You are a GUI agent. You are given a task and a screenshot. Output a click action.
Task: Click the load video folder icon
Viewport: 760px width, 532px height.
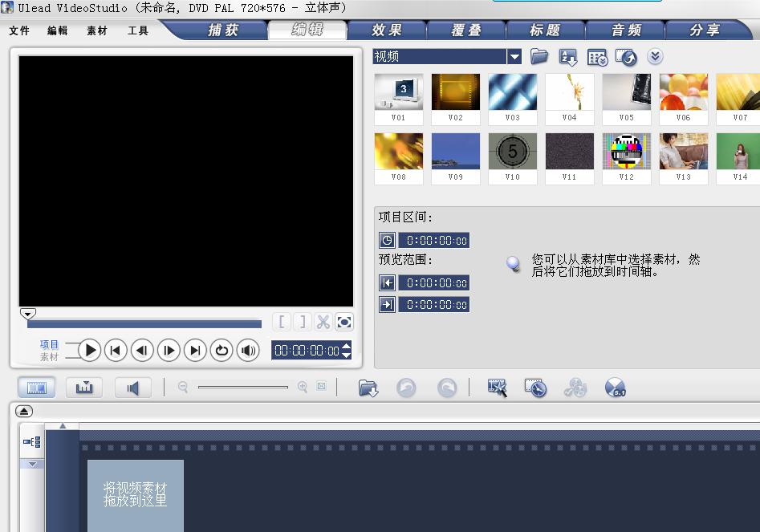539,56
